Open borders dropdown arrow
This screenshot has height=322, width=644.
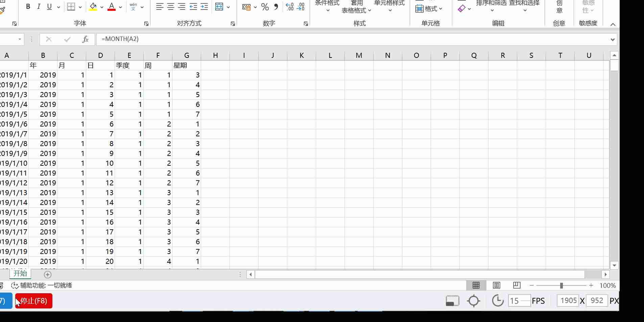[80, 7]
